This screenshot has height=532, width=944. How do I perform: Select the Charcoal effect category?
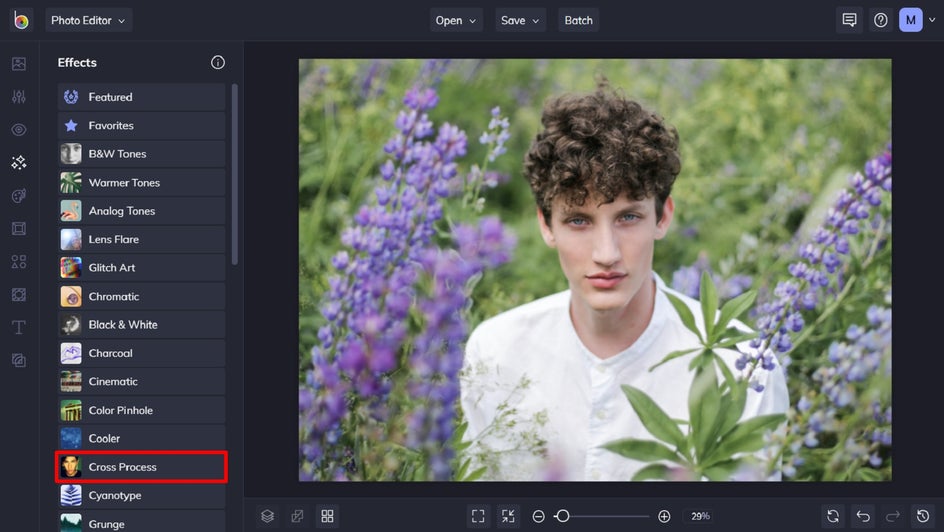pos(141,353)
